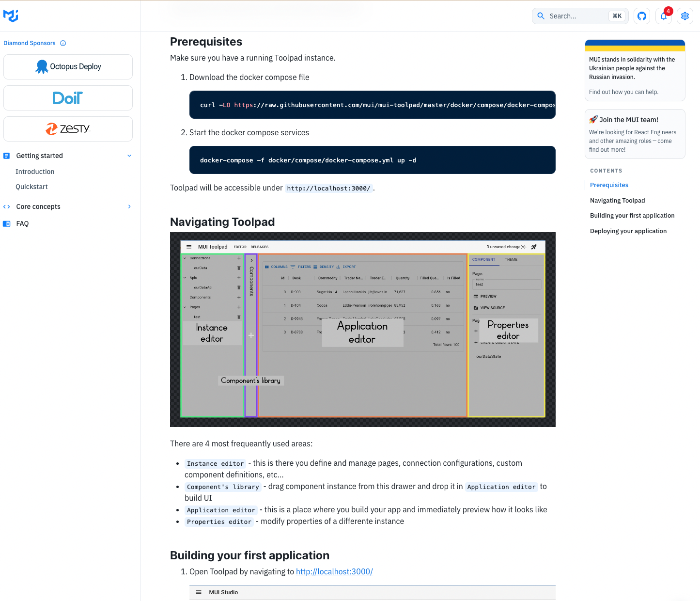Click the docker-compose up command code block
This screenshot has width=700, height=601.
373,160
